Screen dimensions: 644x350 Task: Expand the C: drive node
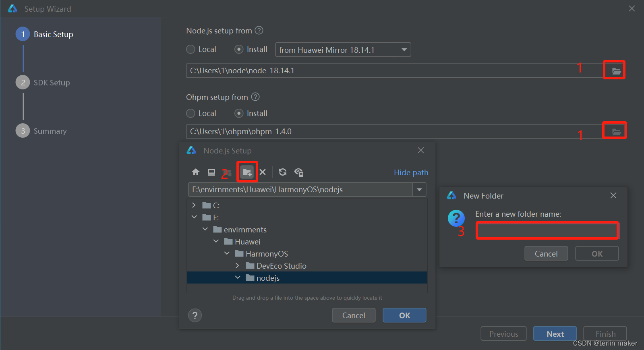(194, 205)
